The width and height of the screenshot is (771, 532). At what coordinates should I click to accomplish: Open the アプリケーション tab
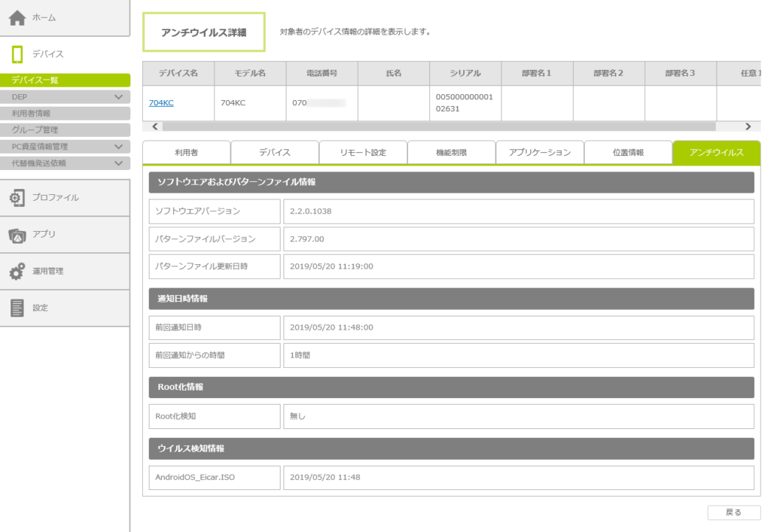point(539,153)
